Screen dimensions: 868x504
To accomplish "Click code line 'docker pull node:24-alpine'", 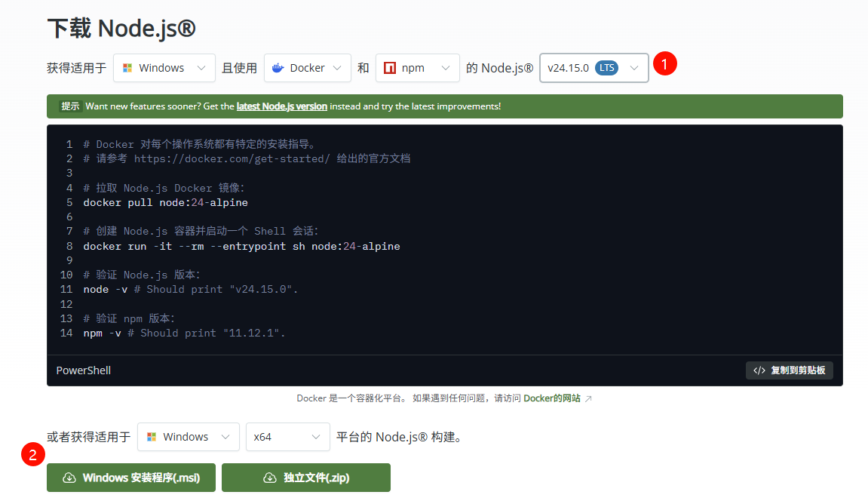I will [165, 203].
